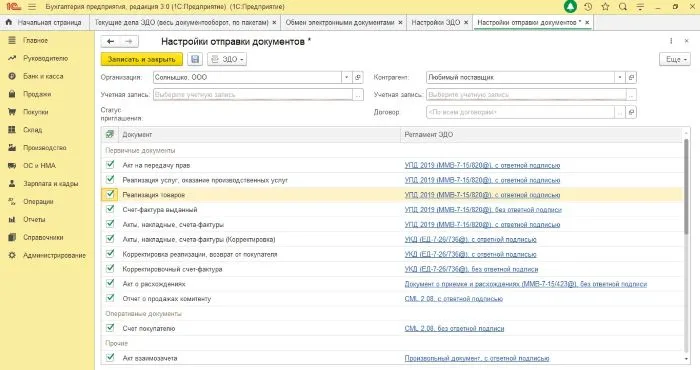The image size is (700, 370).
Task: Open the Договор selection ellipsis button
Action: tap(619, 112)
